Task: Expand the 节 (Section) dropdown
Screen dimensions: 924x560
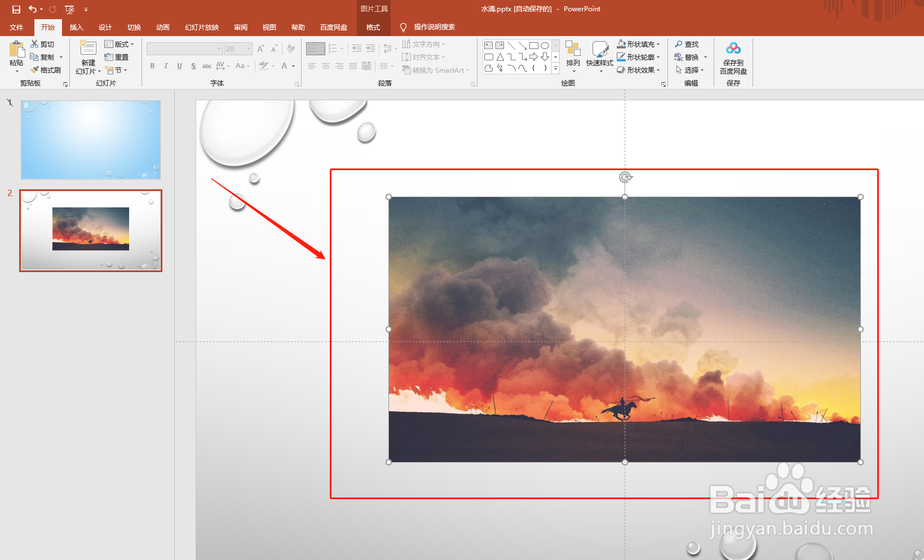Action: click(116, 70)
